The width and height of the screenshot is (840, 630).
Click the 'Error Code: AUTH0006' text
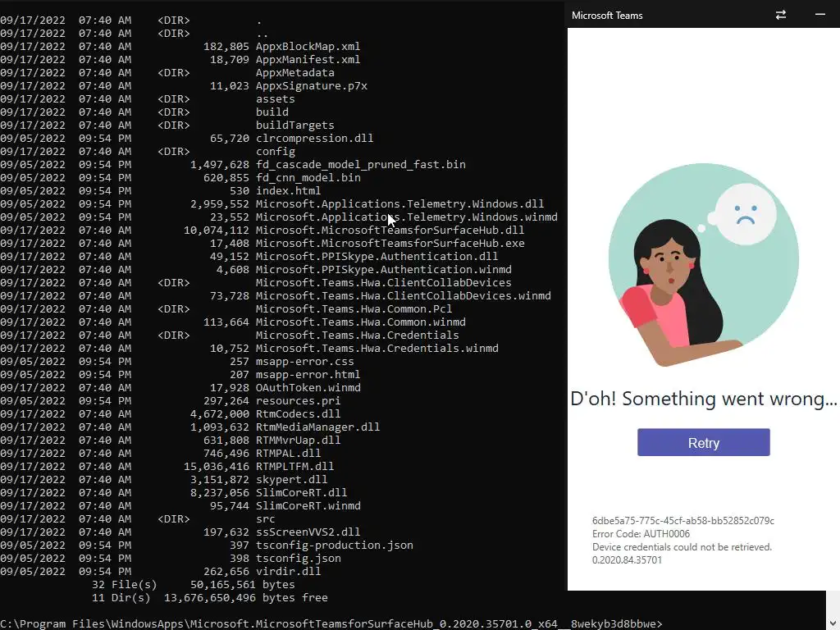[x=641, y=533]
